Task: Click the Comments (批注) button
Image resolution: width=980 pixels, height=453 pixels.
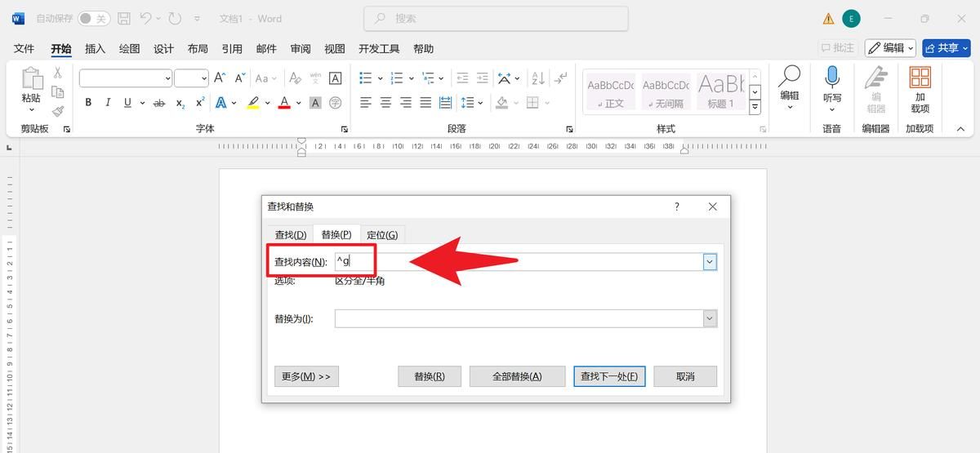Action: (x=838, y=48)
